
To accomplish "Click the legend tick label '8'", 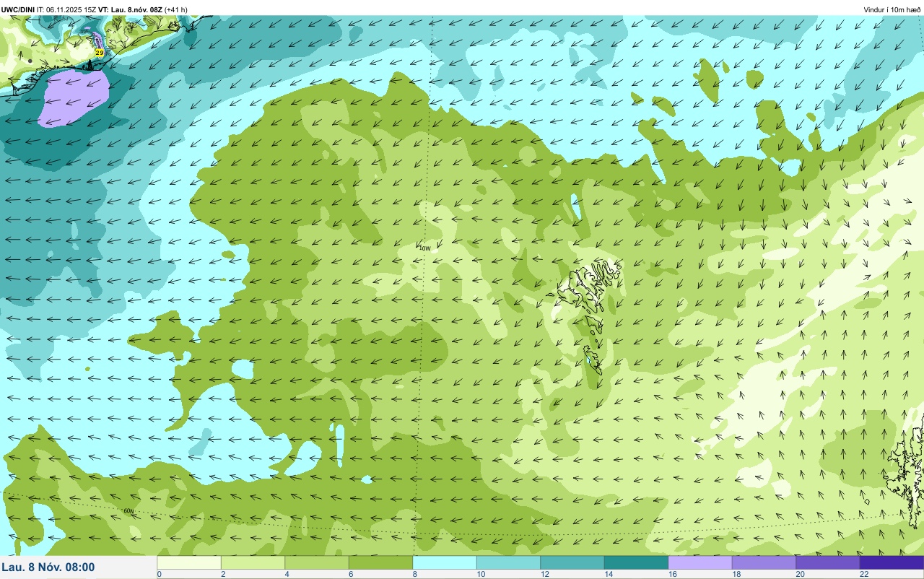I will coord(415,574).
